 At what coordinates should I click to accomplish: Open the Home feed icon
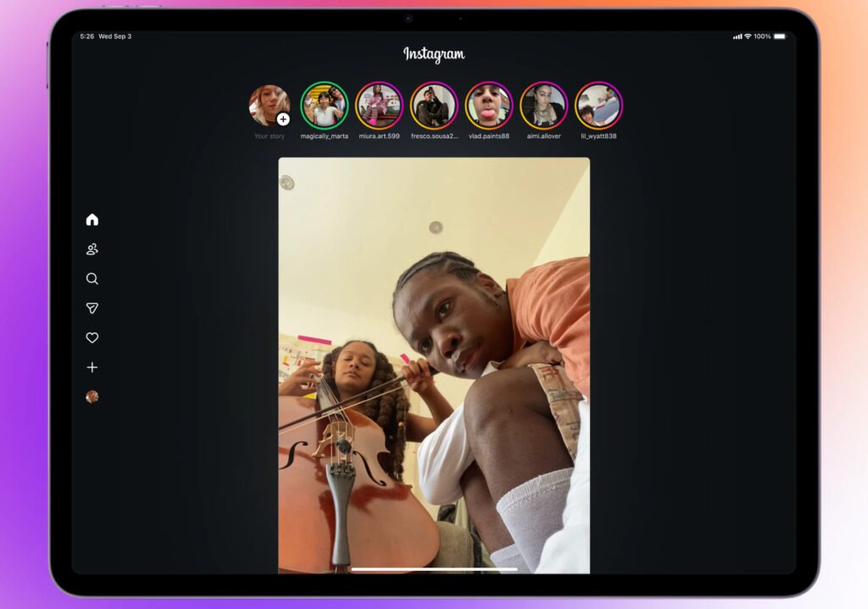click(92, 219)
